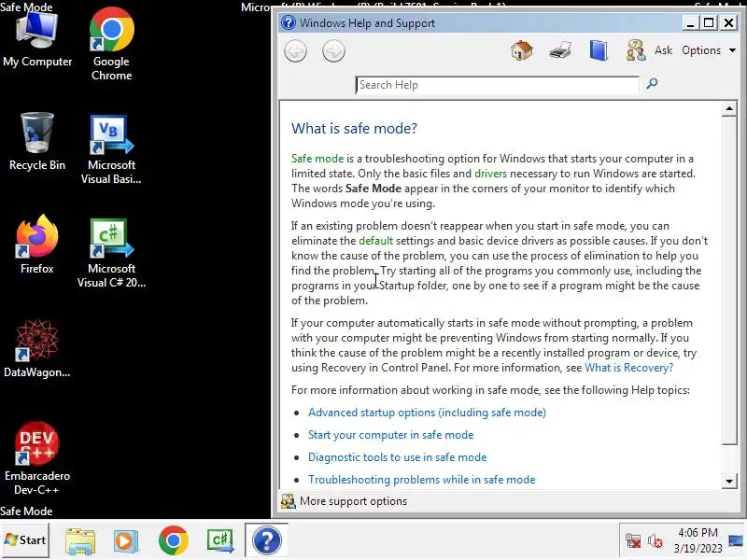
Task: Click Help and Support taskbar button
Action: [267, 540]
